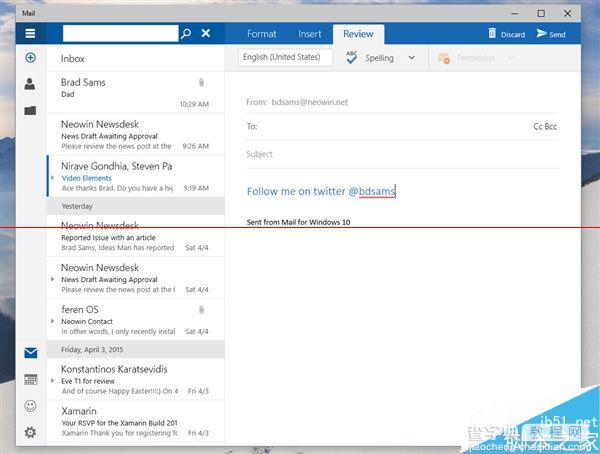The width and height of the screenshot is (600, 454).
Task: Click the Follow me on twitter signature text
Action: (x=321, y=191)
